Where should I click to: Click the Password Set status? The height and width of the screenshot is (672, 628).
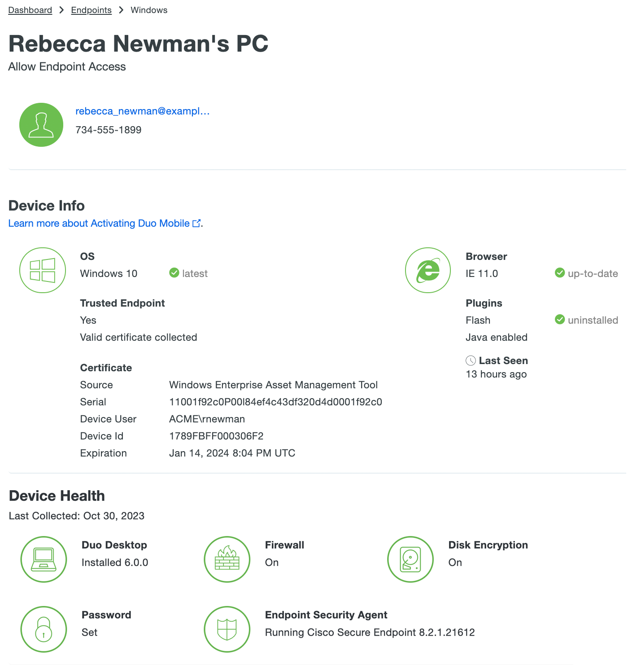coord(89,632)
